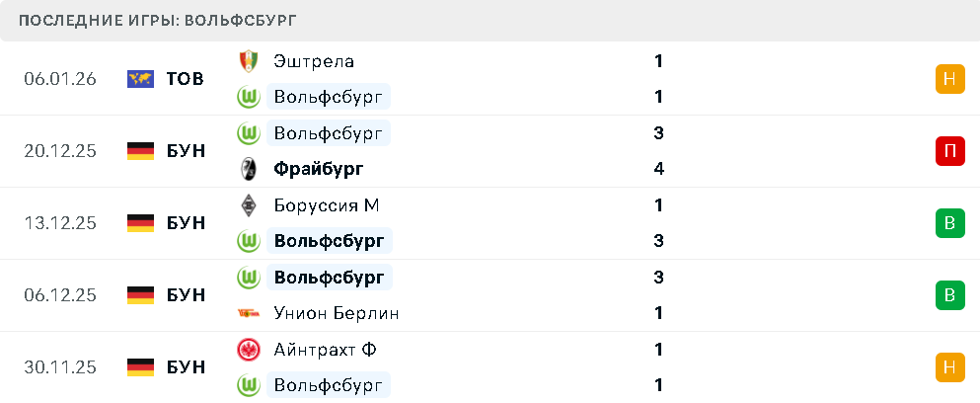This screenshot has height=403, width=980.
Task: Open the Унион Берлин team link
Action: click(337, 313)
